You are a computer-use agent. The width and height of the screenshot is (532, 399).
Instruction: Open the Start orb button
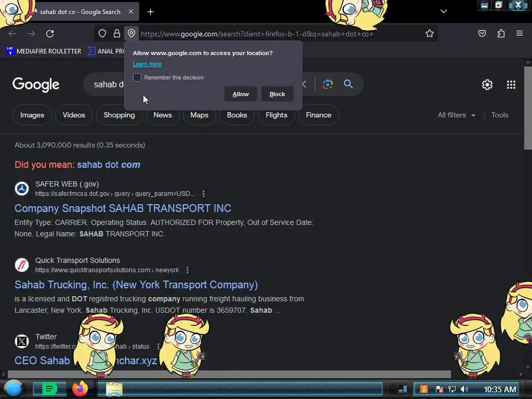[x=13, y=389]
